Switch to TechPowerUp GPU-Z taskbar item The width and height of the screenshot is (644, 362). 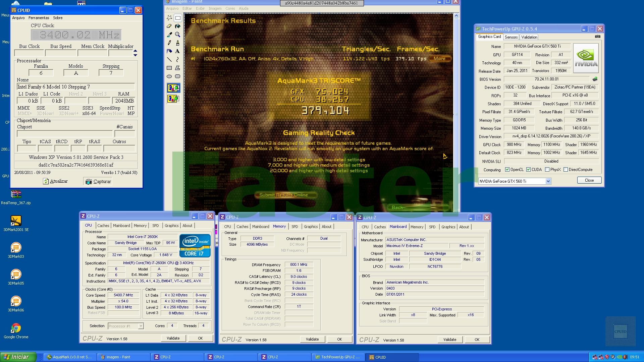coord(338,357)
